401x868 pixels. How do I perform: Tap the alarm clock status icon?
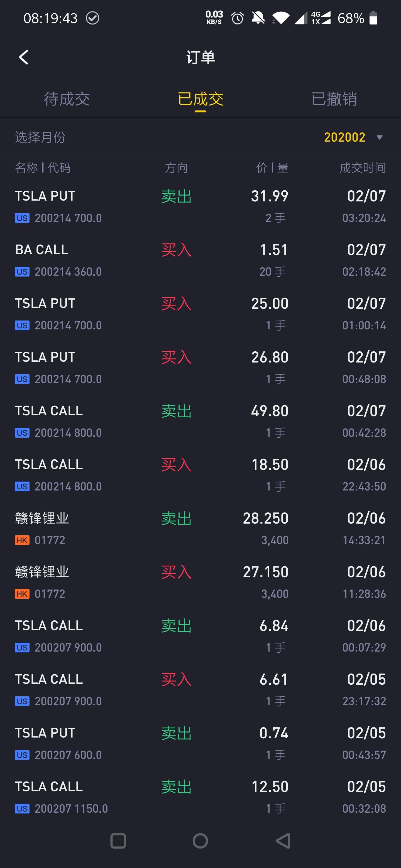point(238,18)
